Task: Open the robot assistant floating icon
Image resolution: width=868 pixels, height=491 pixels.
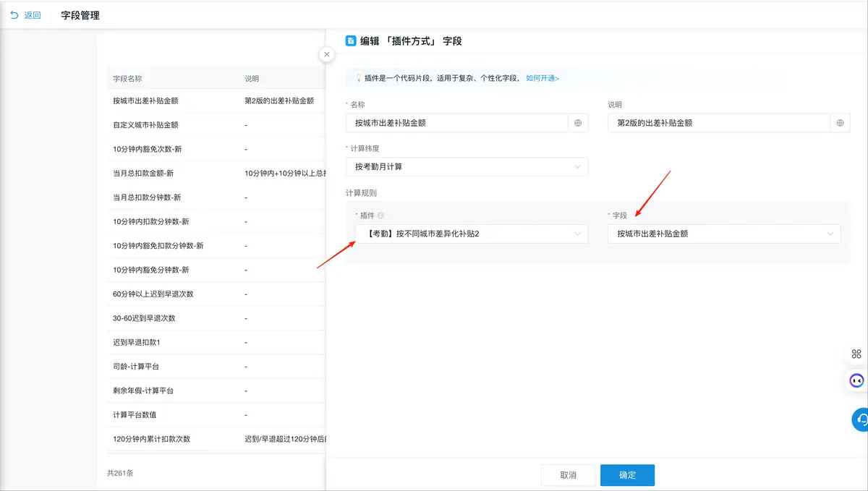Action: [856, 380]
